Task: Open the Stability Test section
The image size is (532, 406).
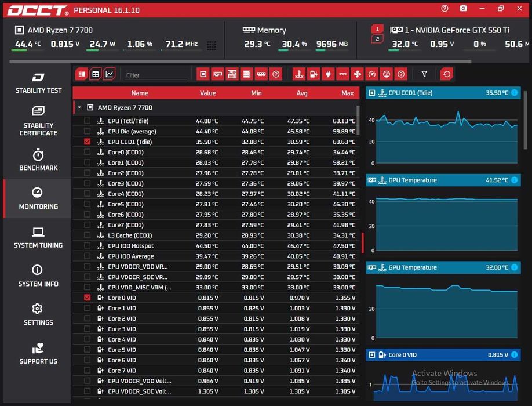Action: (x=38, y=83)
